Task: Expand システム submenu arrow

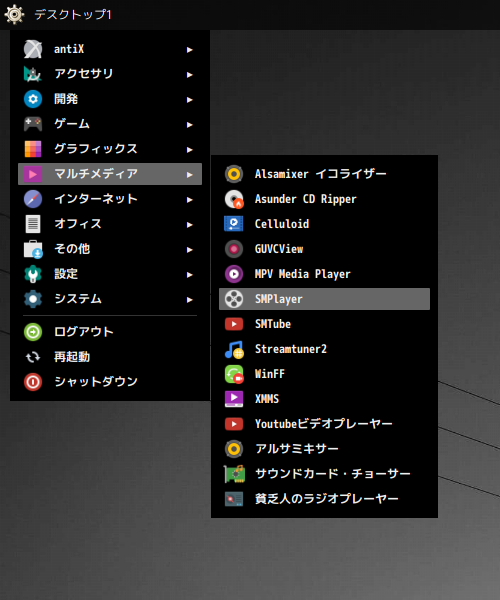Action: [x=189, y=300]
